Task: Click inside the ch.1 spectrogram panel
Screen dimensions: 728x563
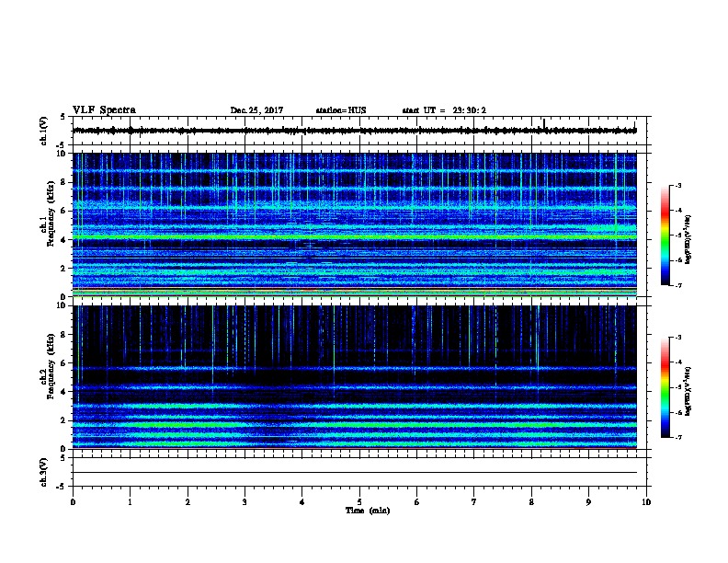Action: tap(355, 224)
